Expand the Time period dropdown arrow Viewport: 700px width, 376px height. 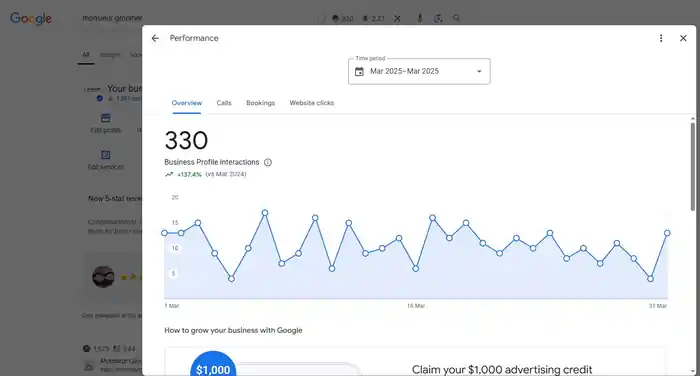click(x=479, y=71)
